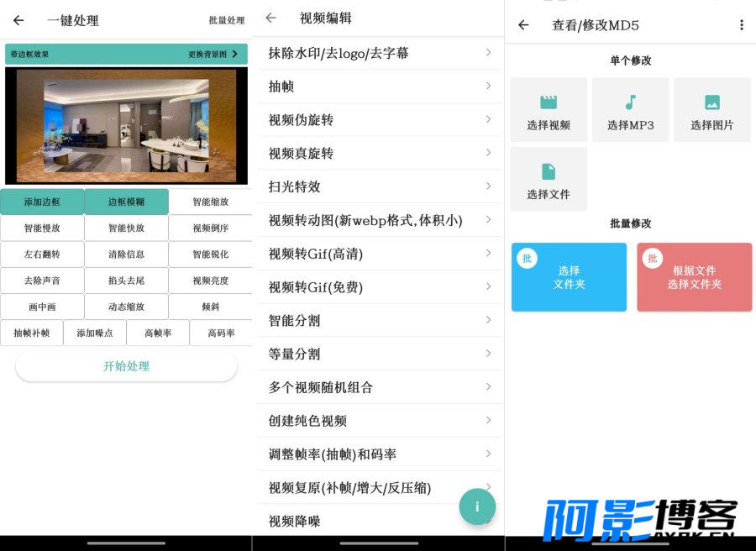
Task: Tap the 批量处理 link
Action: tap(227, 20)
